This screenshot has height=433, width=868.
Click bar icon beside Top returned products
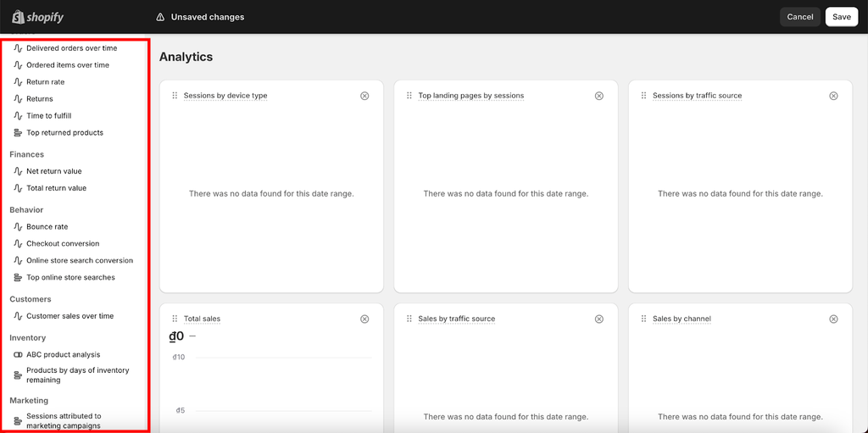coord(18,133)
